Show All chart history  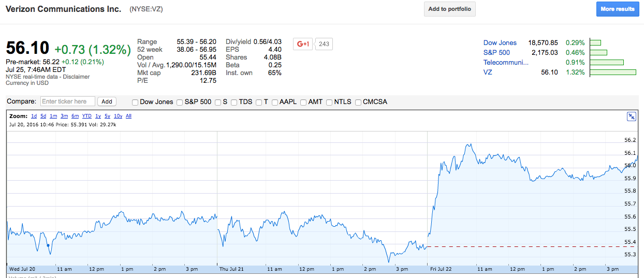[x=128, y=116]
